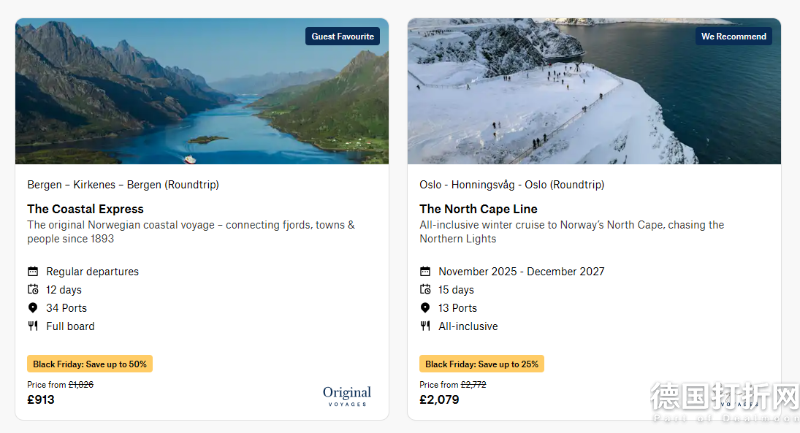Click the calendar icon beside November 2025 dates
This screenshot has height=433, width=800.
(425, 272)
